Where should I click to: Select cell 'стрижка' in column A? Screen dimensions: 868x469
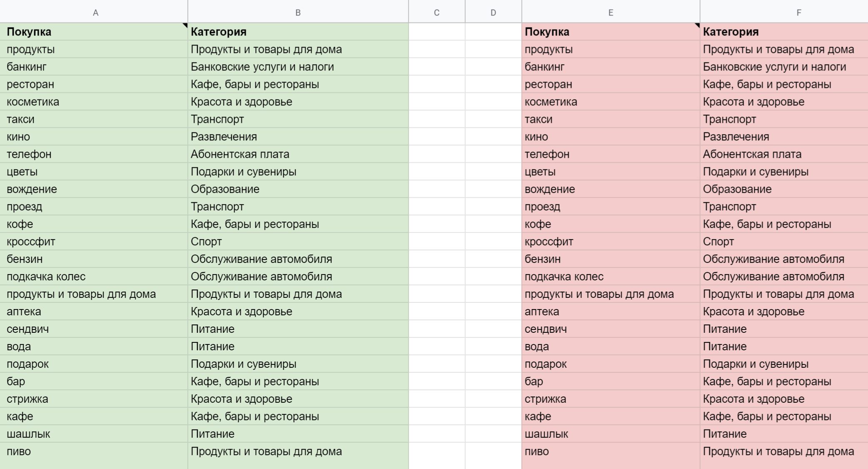coord(94,399)
